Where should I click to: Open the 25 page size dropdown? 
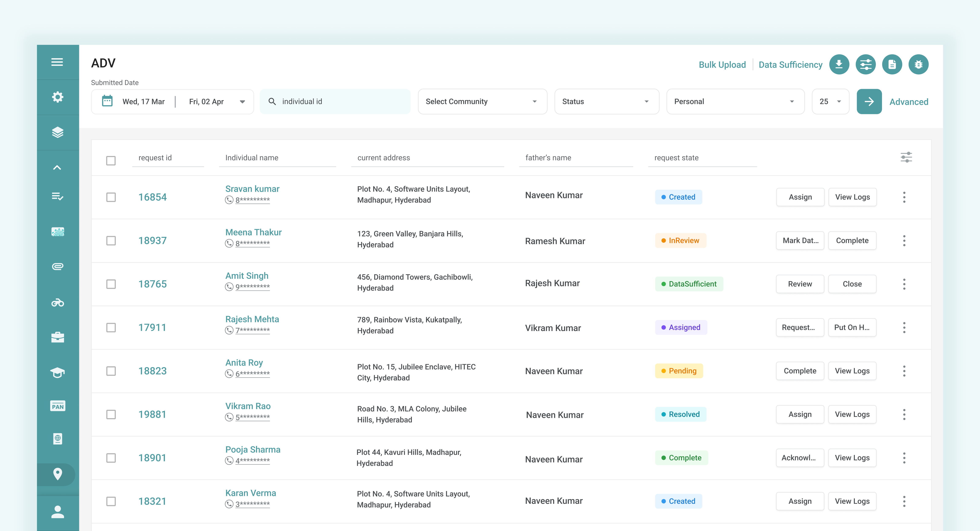tap(830, 101)
